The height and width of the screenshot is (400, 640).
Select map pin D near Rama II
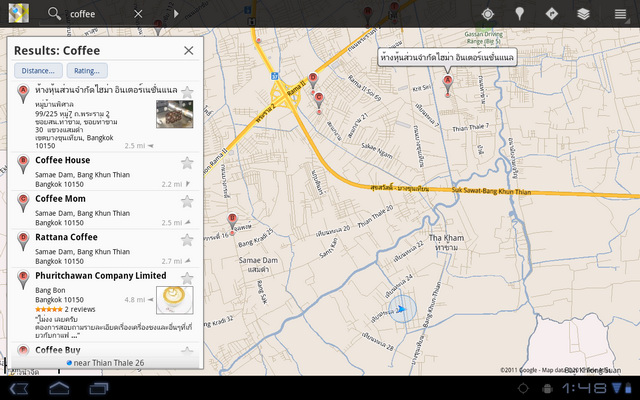(x=313, y=82)
